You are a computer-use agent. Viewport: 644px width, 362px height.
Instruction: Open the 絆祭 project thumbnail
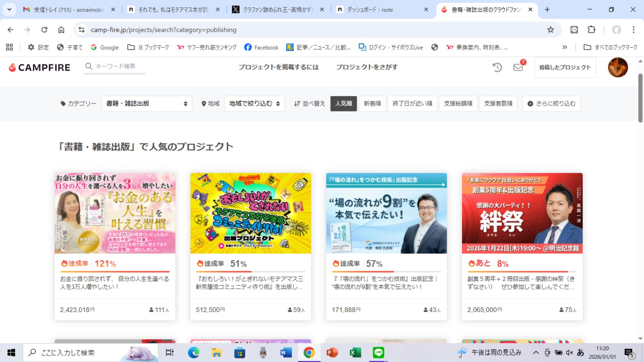522,213
